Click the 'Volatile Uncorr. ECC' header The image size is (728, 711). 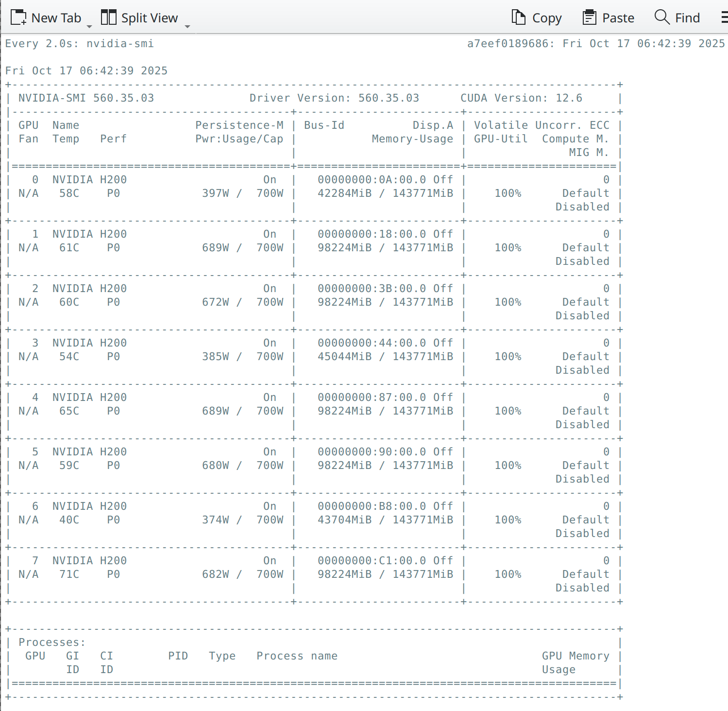tap(542, 125)
